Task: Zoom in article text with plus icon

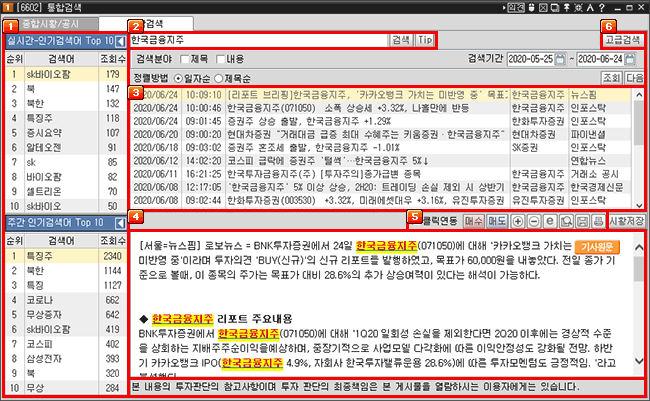Action: 517,221
